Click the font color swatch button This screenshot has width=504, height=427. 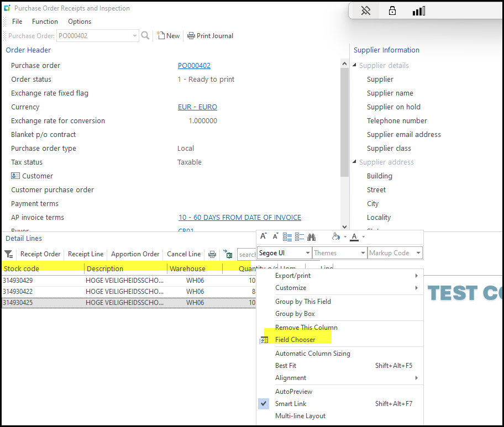tap(354, 237)
